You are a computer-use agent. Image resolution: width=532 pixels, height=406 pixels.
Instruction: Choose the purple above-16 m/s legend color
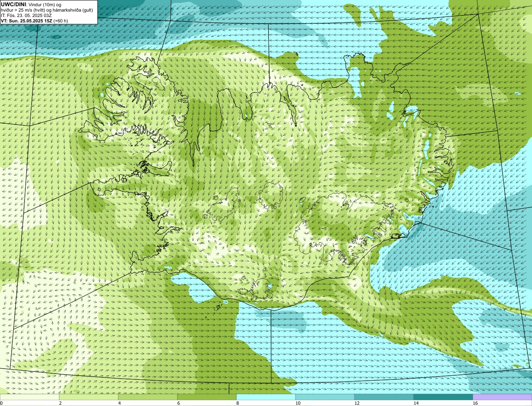(x=502, y=397)
